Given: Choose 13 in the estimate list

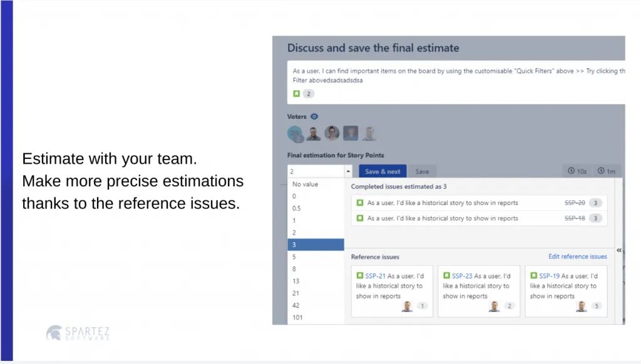Looking at the screenshot, I should click(x=316, y=281).
